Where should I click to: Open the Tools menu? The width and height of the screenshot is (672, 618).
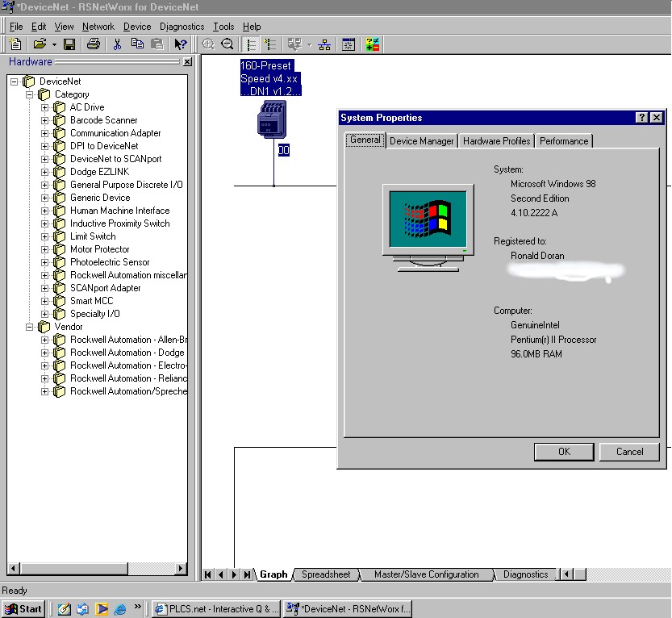223,27
